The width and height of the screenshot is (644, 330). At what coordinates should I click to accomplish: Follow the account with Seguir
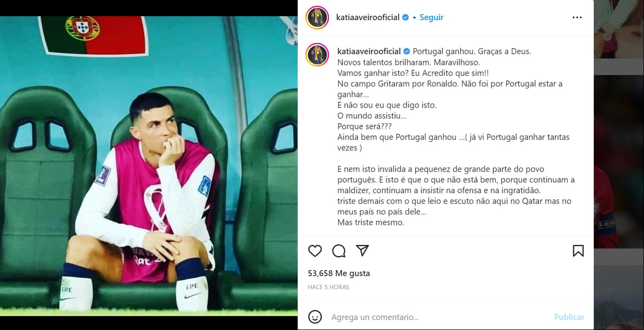click(x=431, y=17)
